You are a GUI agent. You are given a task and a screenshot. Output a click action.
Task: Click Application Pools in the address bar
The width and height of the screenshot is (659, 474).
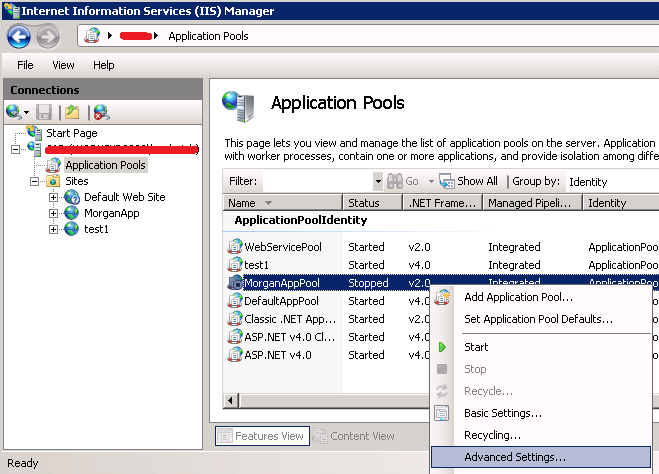pos(208,36)
